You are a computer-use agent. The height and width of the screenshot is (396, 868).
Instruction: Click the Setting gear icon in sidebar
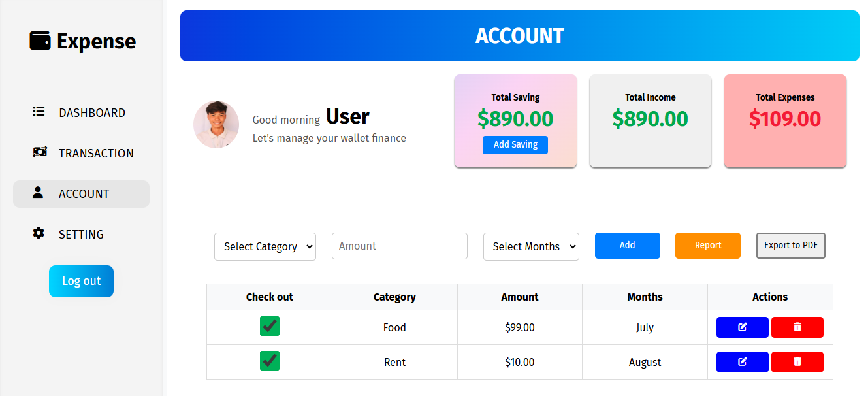(x=39, y=233)
